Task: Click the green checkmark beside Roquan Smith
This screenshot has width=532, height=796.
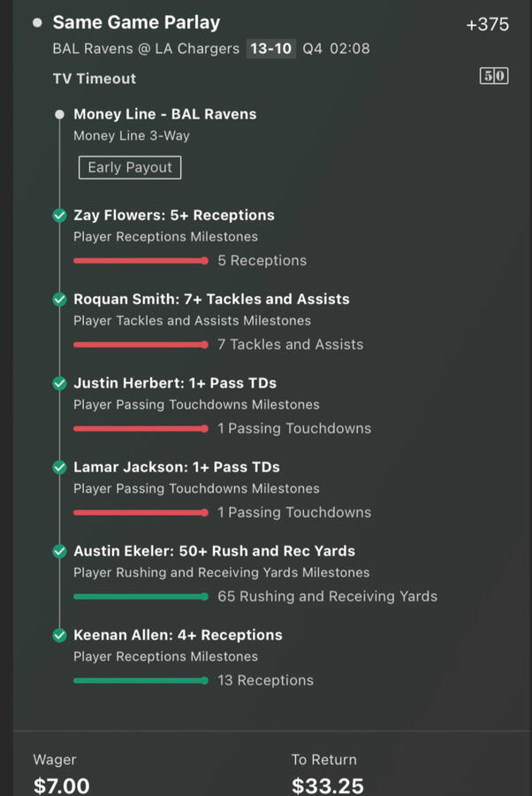Action: click(x=59, y=300)
